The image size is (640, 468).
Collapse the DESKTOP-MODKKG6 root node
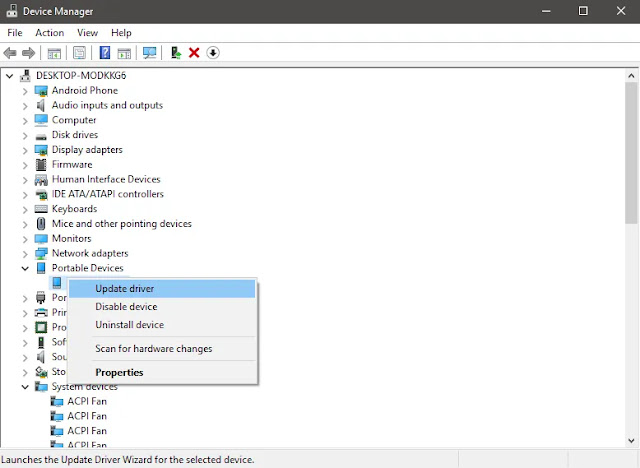click(x=10, y=76)
